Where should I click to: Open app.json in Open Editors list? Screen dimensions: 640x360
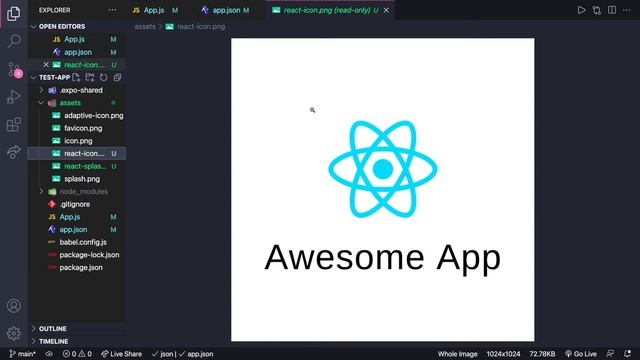[78, 52]
